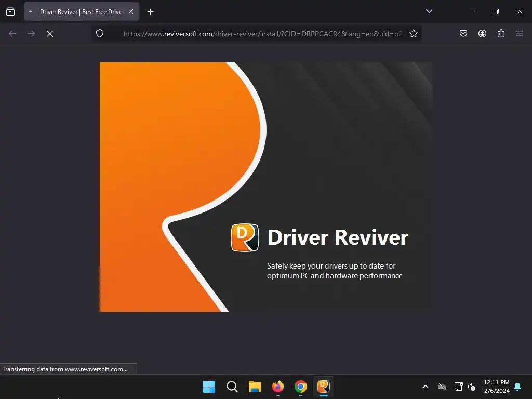Open the Firefox account menu
This screenshot has width=532, height=399.
pyautogui.click(x=482, y=34)
